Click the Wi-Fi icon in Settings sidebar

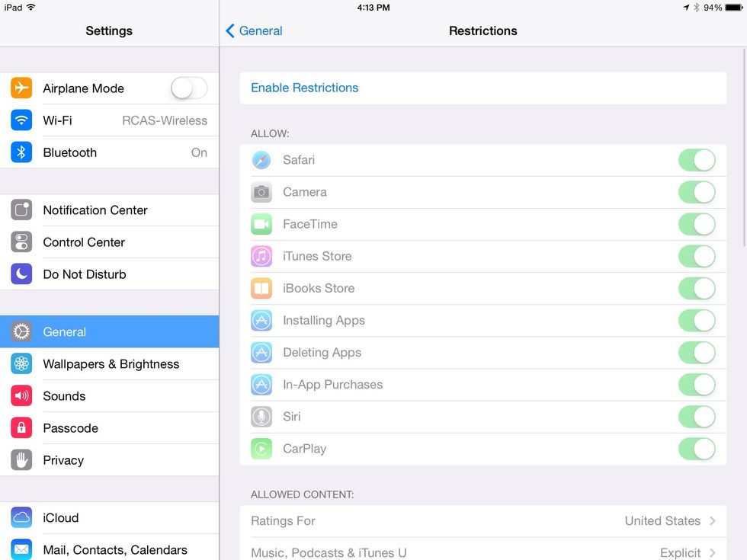click(x=21, y=120)
